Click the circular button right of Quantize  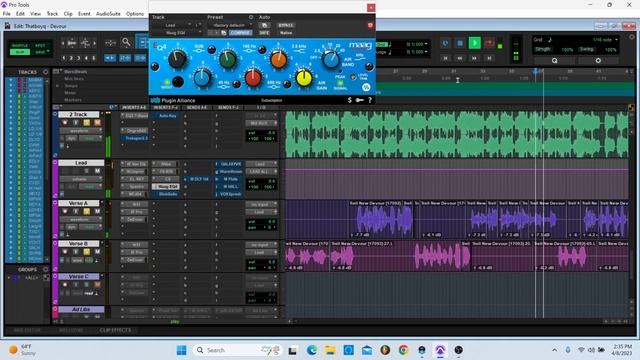coord(598,60)
